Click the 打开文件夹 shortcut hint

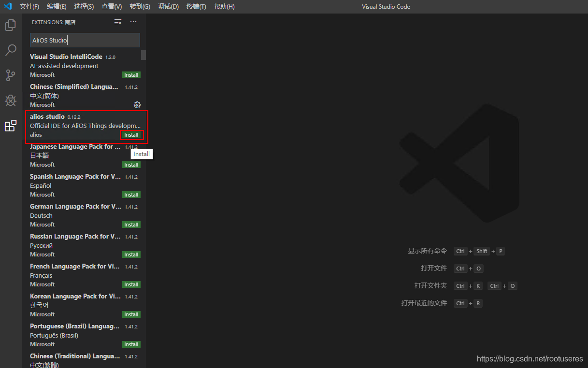coord(430,286)
